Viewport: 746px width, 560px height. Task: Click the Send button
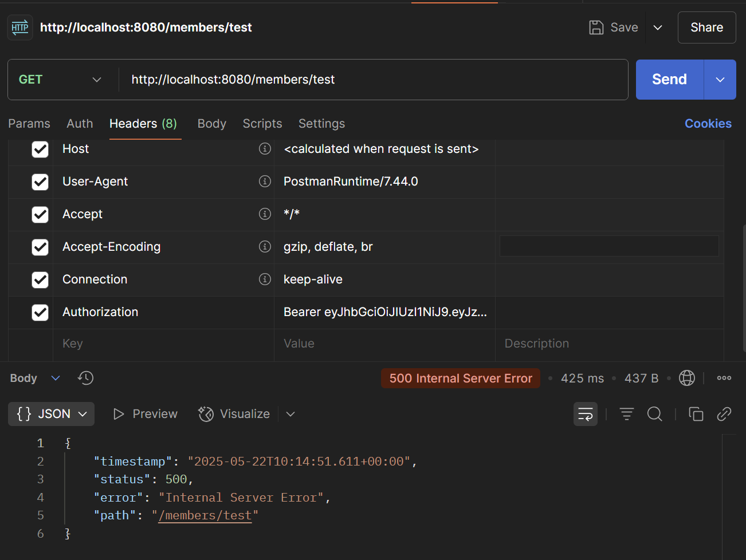[x=669, y=80]
